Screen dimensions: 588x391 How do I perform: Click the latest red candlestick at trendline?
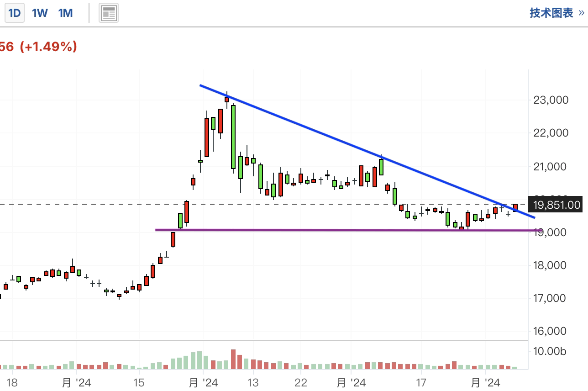[515, 208]
